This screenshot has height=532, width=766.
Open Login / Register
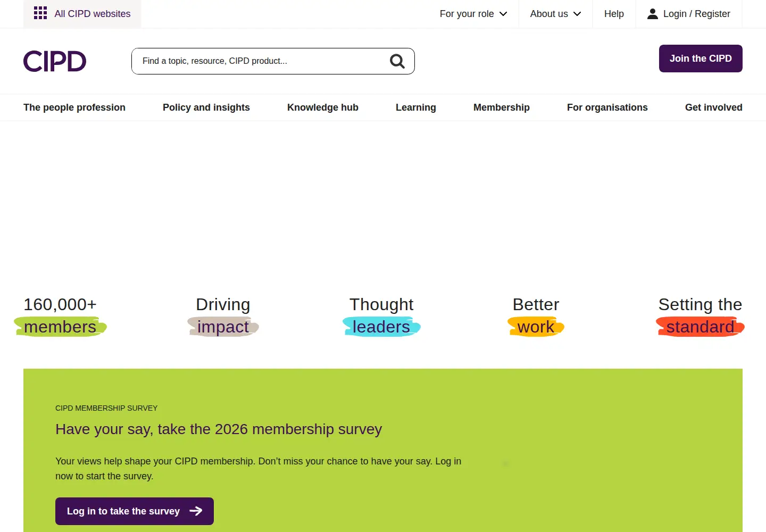[689, 14]
